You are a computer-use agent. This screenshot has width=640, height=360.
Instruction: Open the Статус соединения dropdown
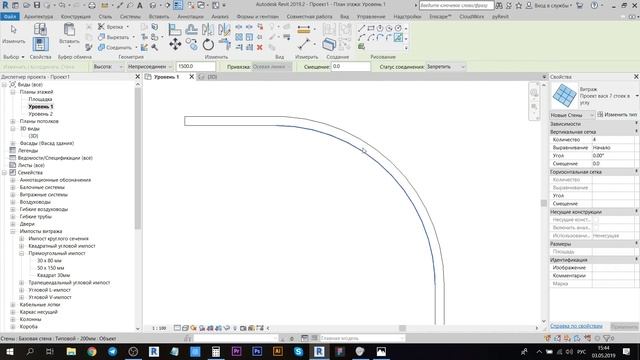pyautogui.click(x=445, y=67)
